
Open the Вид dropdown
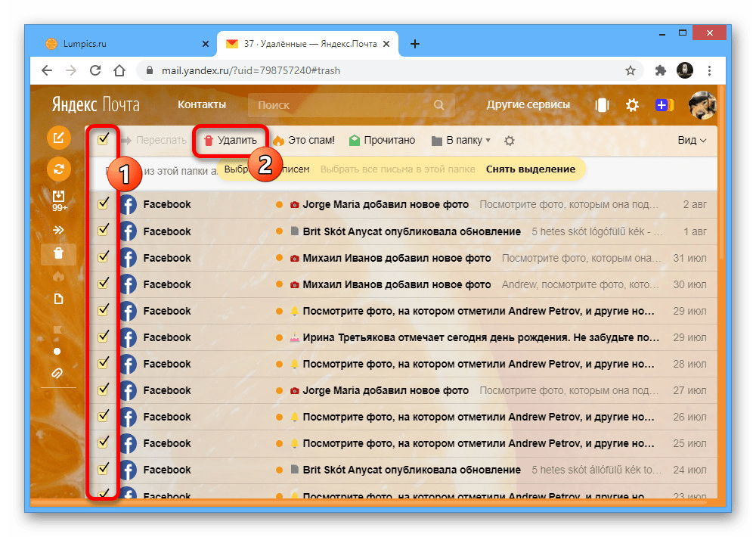coord(691,140)
